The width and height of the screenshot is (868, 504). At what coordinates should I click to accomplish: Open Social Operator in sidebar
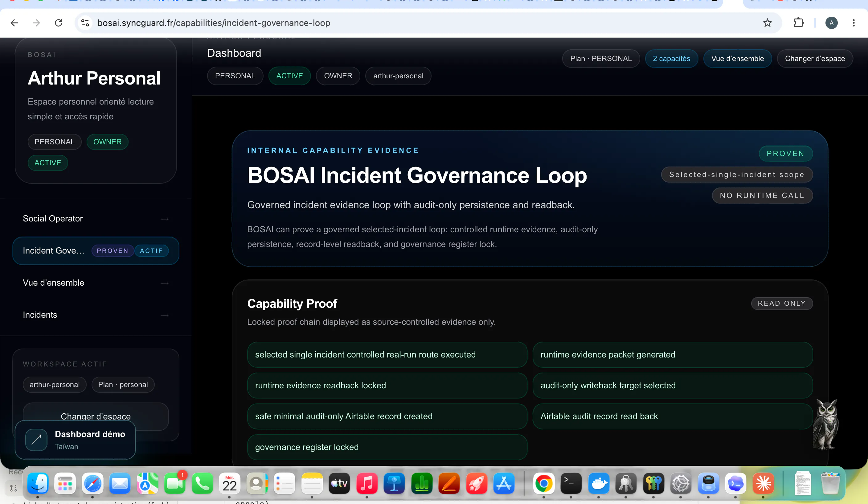click(96, 219)
